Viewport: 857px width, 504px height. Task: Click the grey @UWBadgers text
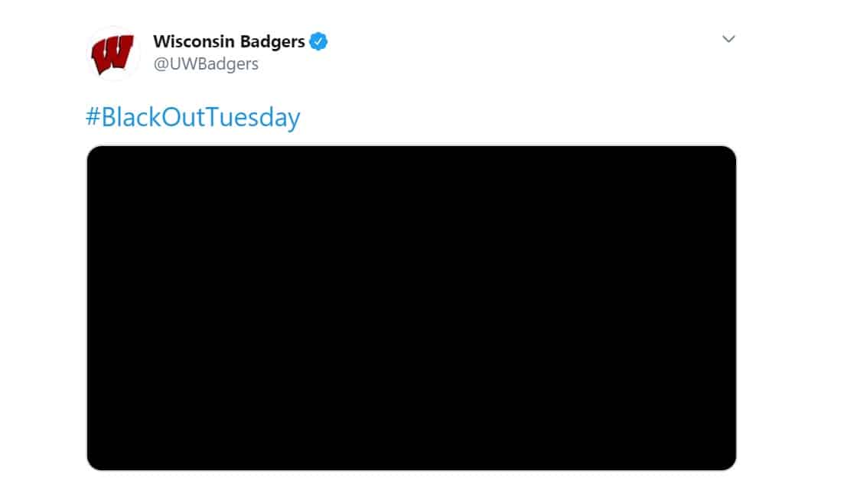pos(206,64)
